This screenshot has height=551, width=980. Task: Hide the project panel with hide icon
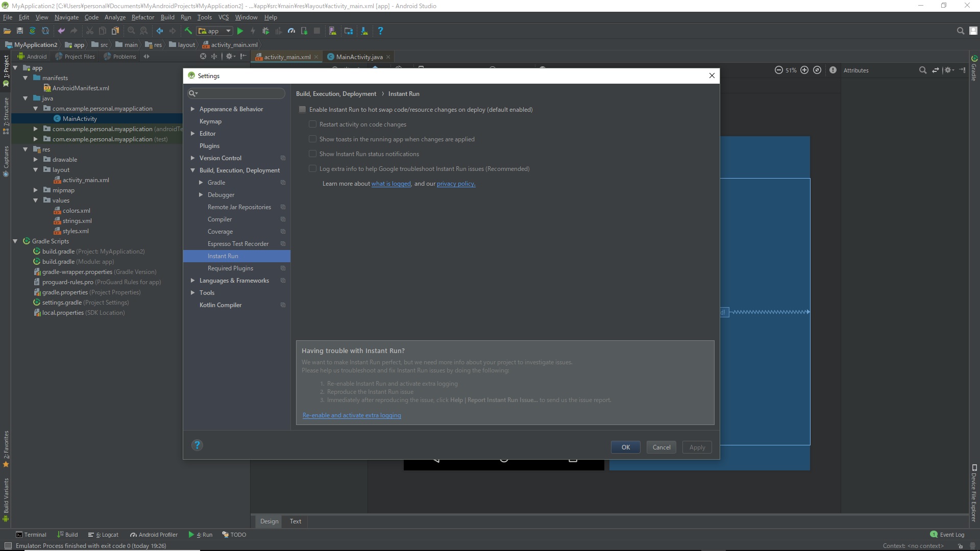click(243, 57)
